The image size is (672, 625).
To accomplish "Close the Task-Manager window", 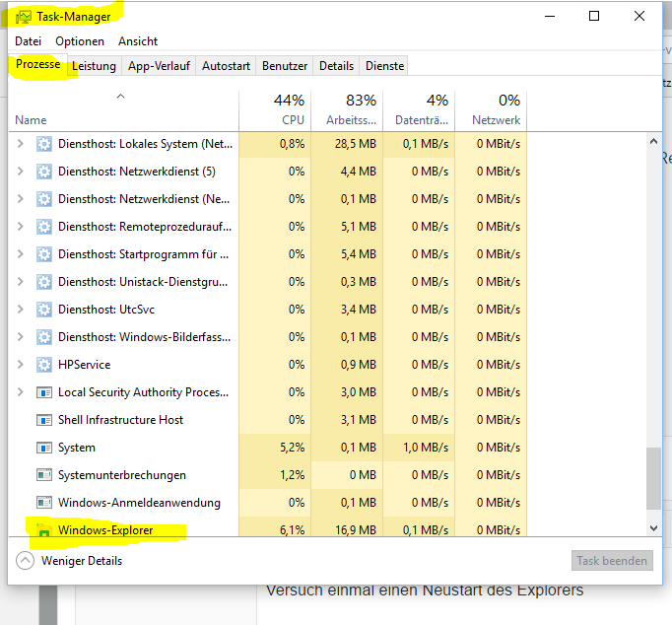I will click(639, 17).
